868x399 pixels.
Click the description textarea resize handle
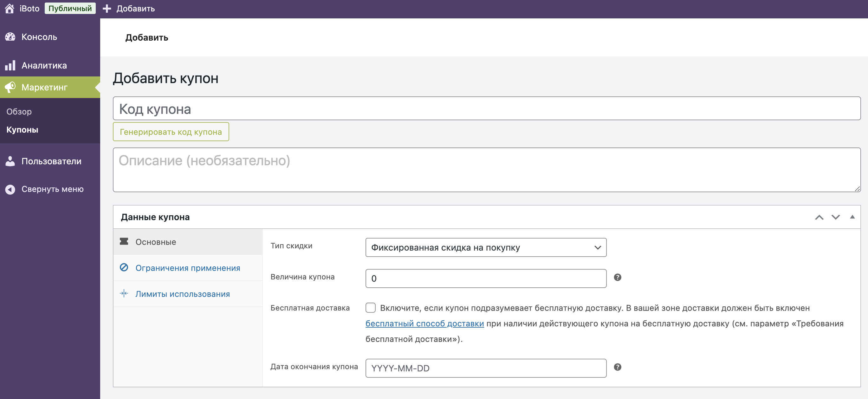pos(857,189)
